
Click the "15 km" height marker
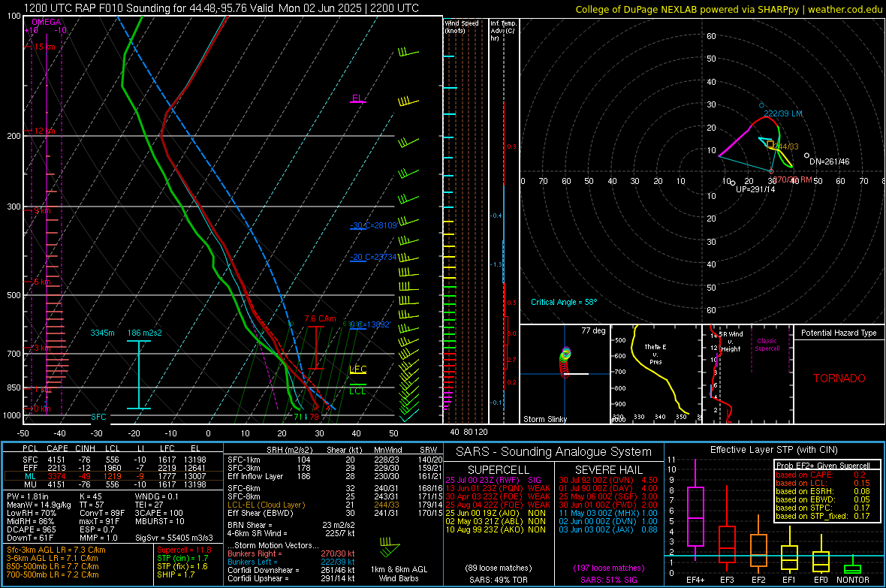[44, 47]
